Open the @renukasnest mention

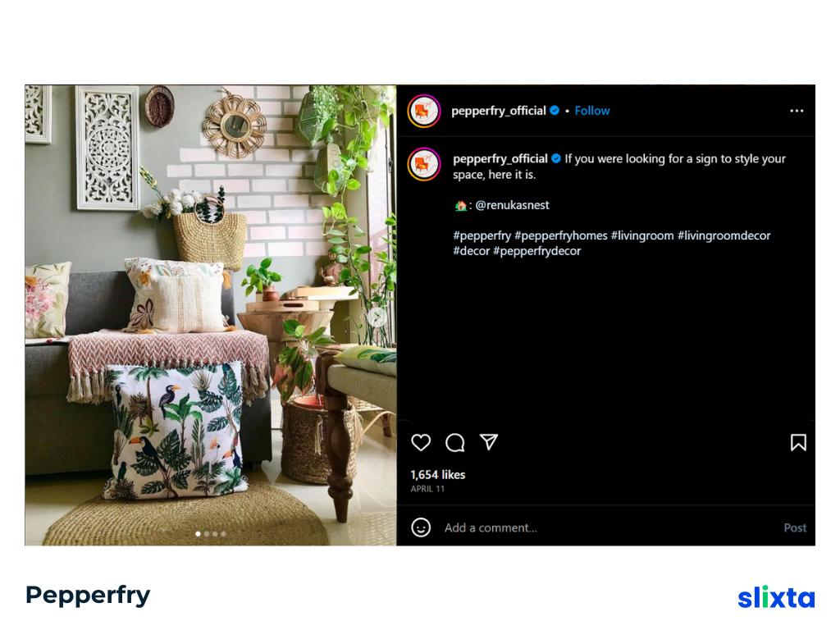coord(512,205)
